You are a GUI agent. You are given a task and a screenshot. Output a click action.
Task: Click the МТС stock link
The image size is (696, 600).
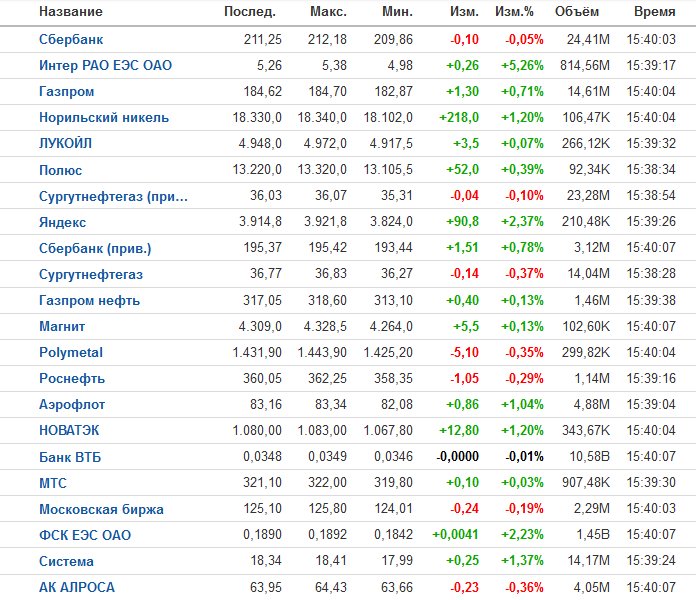click(53, 482)
